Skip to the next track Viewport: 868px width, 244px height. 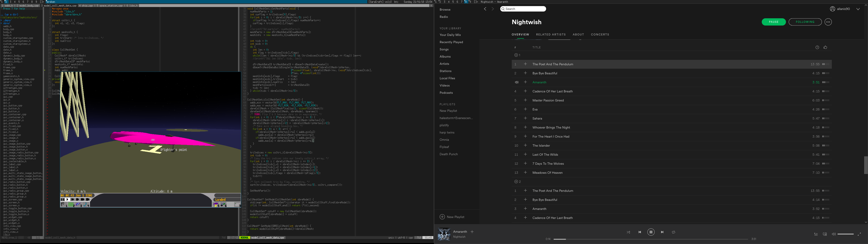[662, 232]
